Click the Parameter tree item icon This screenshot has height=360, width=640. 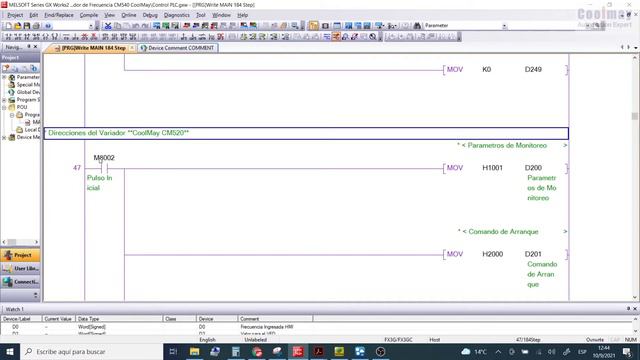[x=12, y=77]
